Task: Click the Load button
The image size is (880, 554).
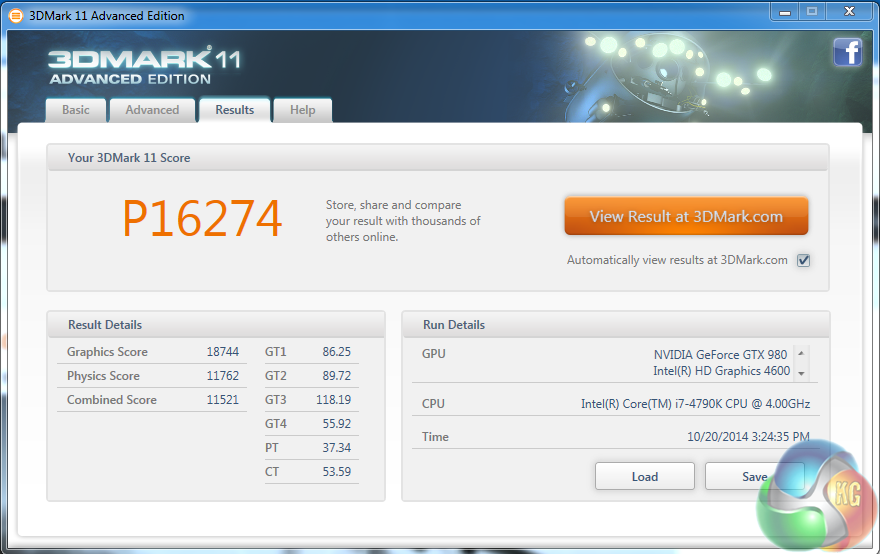Action: [645, 477]
